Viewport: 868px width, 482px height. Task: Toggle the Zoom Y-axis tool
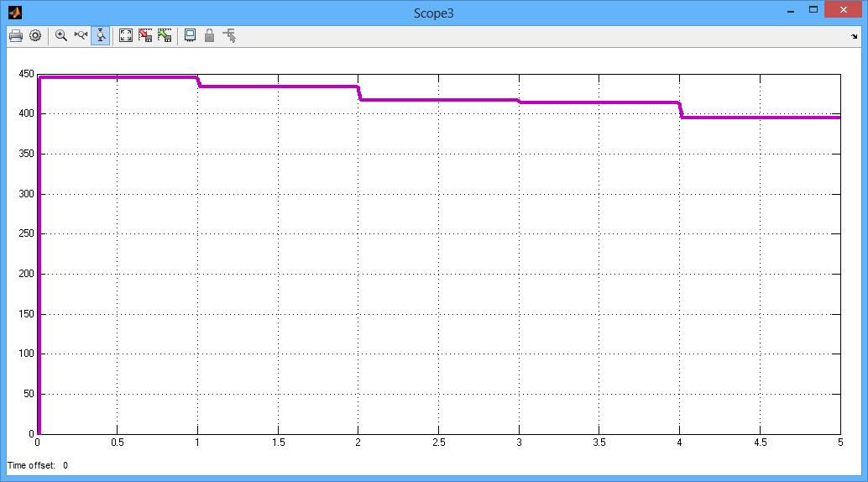(x=100, y=36)
